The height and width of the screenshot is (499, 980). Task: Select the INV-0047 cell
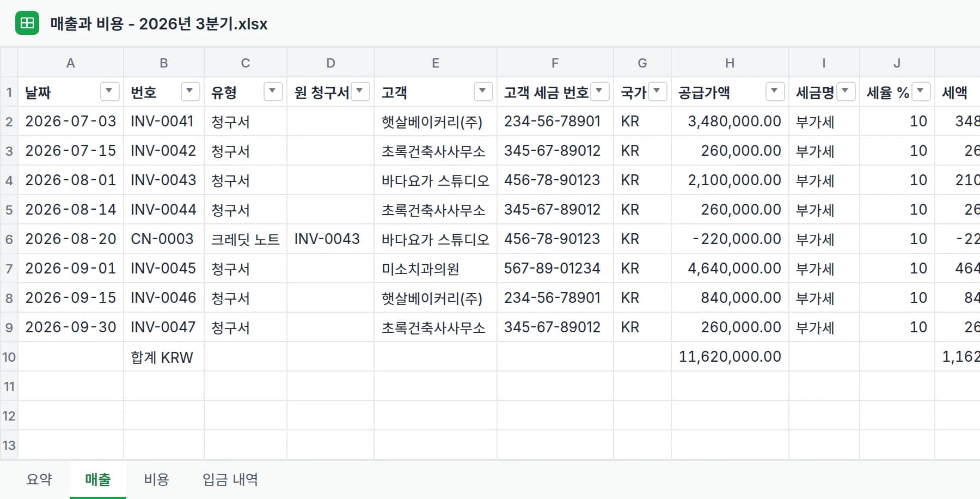coord(164,327)
